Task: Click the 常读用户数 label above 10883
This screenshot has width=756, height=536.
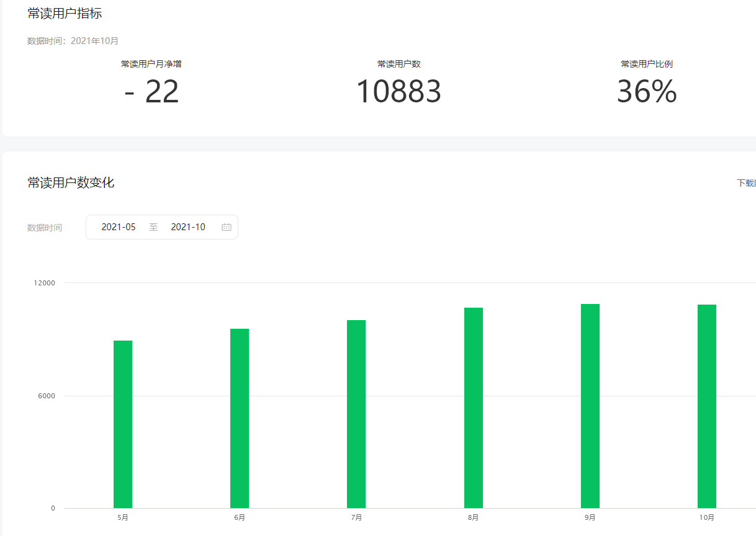Action: 399,64
